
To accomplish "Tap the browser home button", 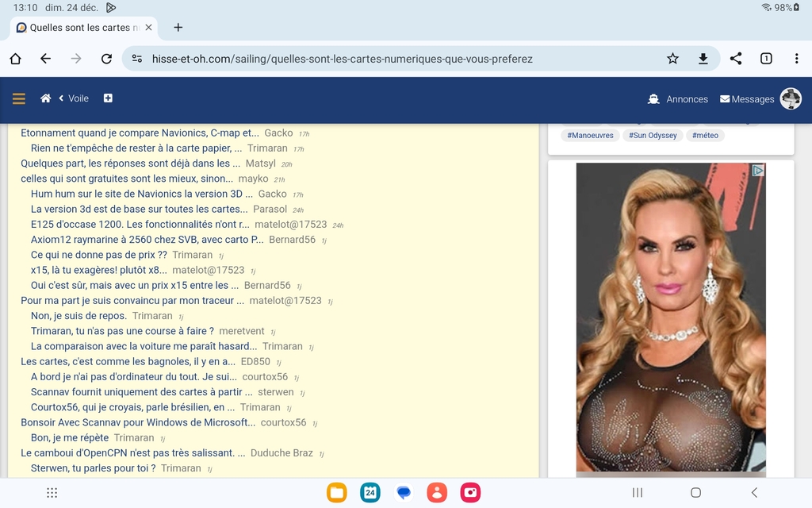I will point(16,59).
